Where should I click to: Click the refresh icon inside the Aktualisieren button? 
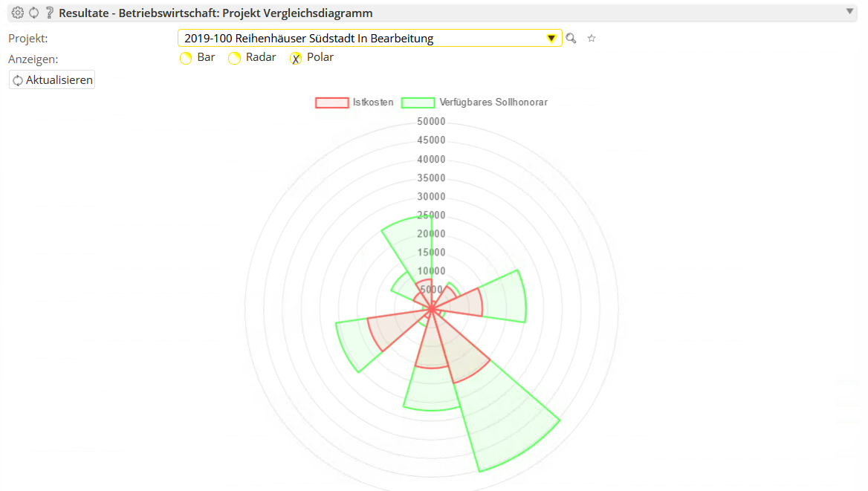click(17, 79)
